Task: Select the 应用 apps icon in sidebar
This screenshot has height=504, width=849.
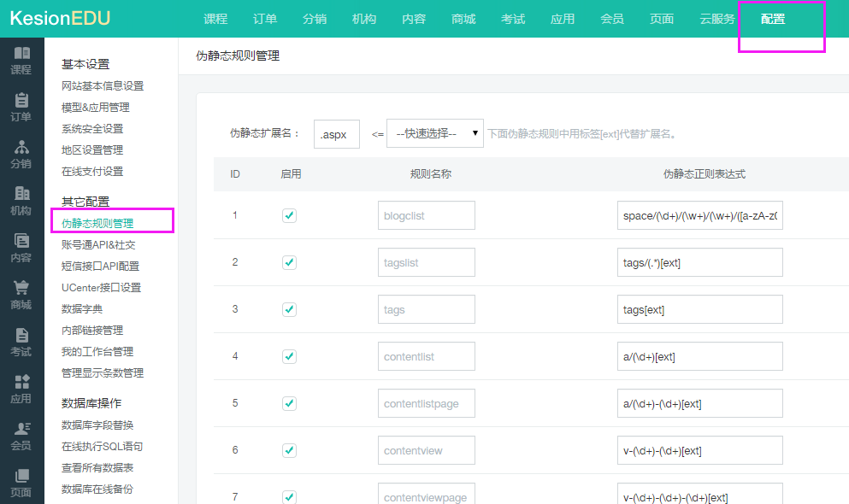Action: (x=21, y=383)
